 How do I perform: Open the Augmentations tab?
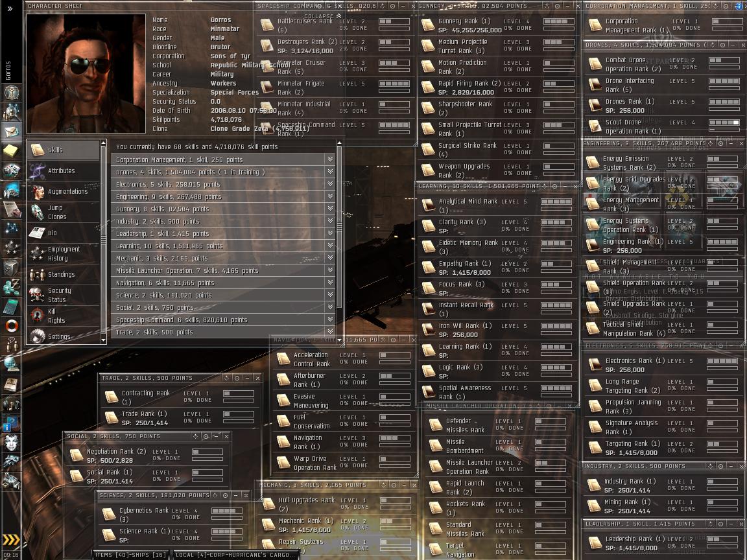click(64, 191)
